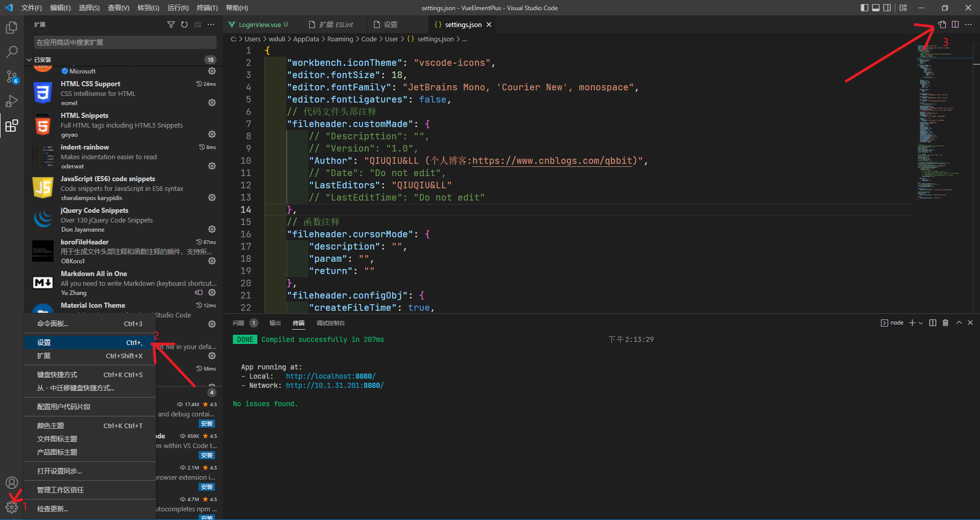Open gear menu for indent-rainbow extension
The height and width of the screenshot is (520, 980).
212,166
